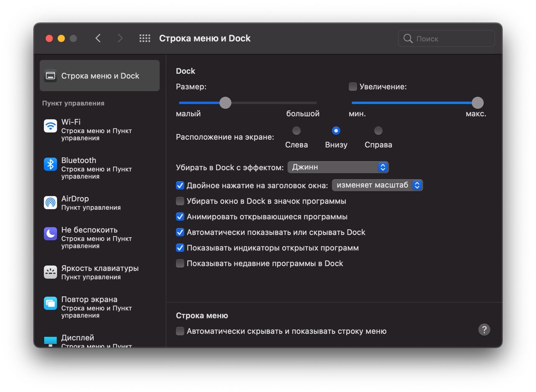Go forward with the right arrow
This screenshot has height=392, width=536.
(x=120, y=38)
